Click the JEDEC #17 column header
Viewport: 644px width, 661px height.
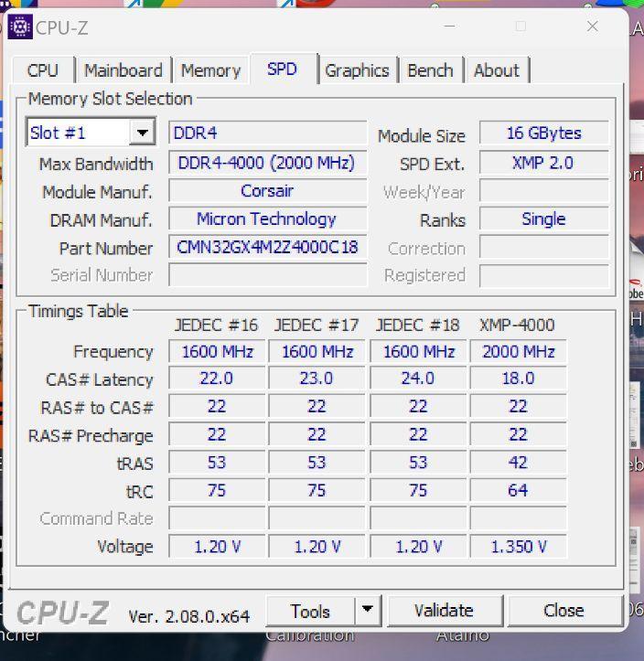pyautogui.click(x=317, y=325)
